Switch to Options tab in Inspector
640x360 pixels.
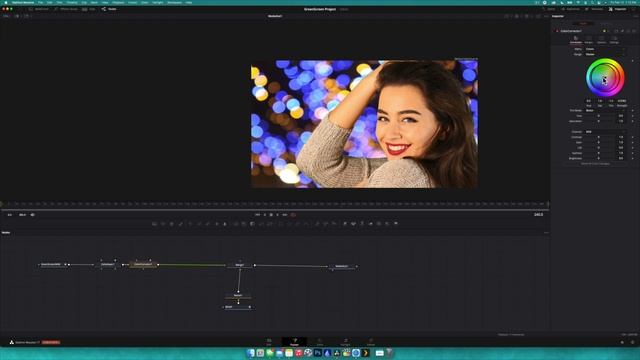(601, 40)
